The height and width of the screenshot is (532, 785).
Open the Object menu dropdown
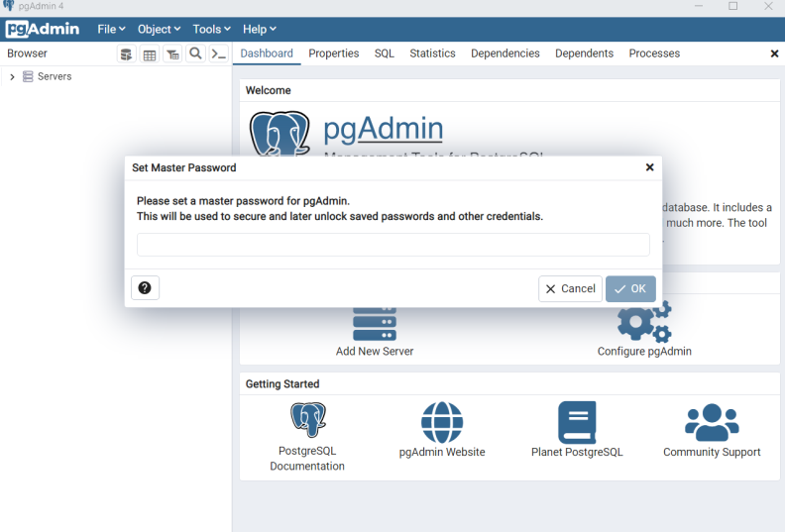[x=159, y=29]
